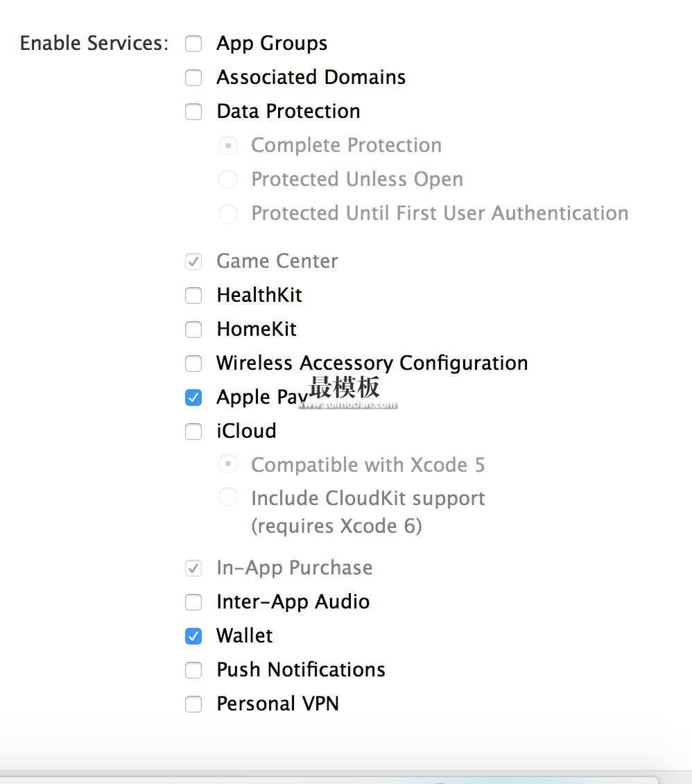The width and height of the screenshot is (692, 784).
Task: Enable the iCloud checkbox
Action: click(193, 432)
